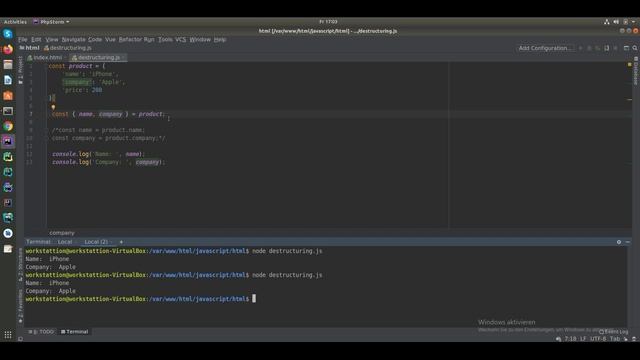Click Activities in the top bar
The image size is (640, 360).
[x=15, y=22]
